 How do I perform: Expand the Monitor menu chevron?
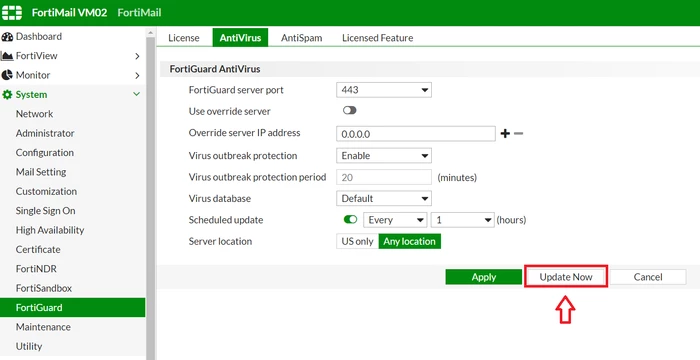(137, 75)
